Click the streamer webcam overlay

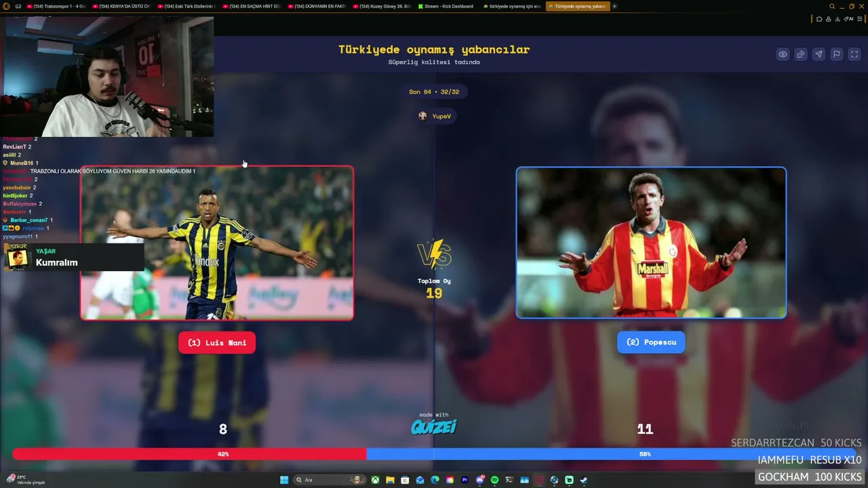107,76
